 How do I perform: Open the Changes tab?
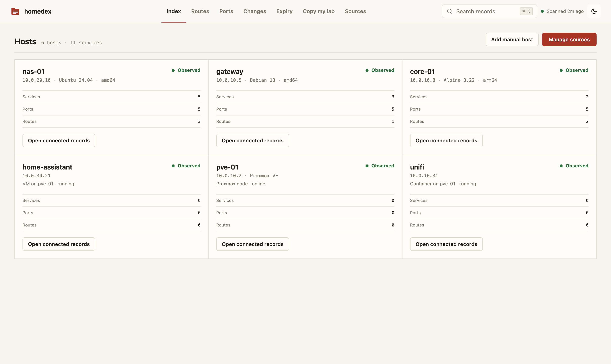pos(255,11)
